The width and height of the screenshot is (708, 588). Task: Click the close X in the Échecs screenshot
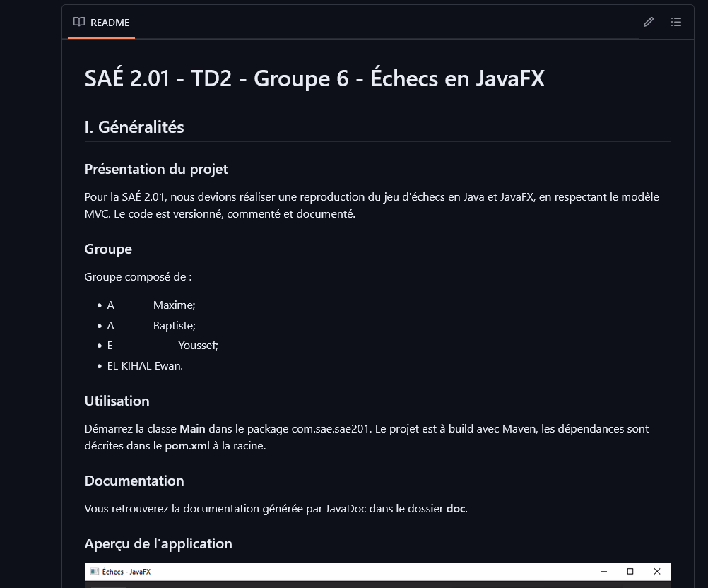[x=657, y=571]
